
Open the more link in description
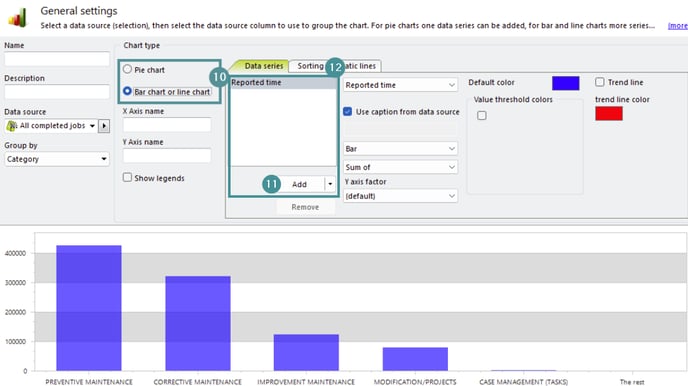click(678, 26)
